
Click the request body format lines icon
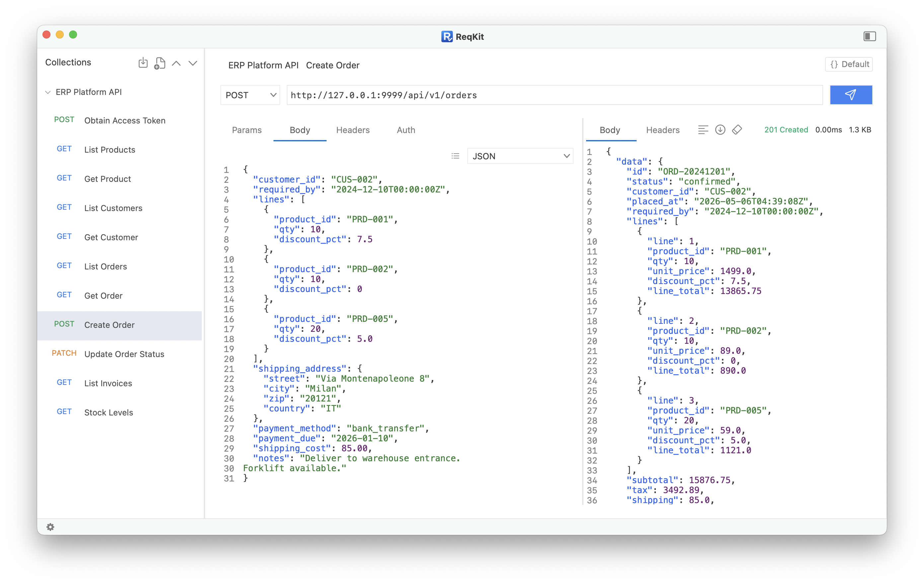point(455,156)
